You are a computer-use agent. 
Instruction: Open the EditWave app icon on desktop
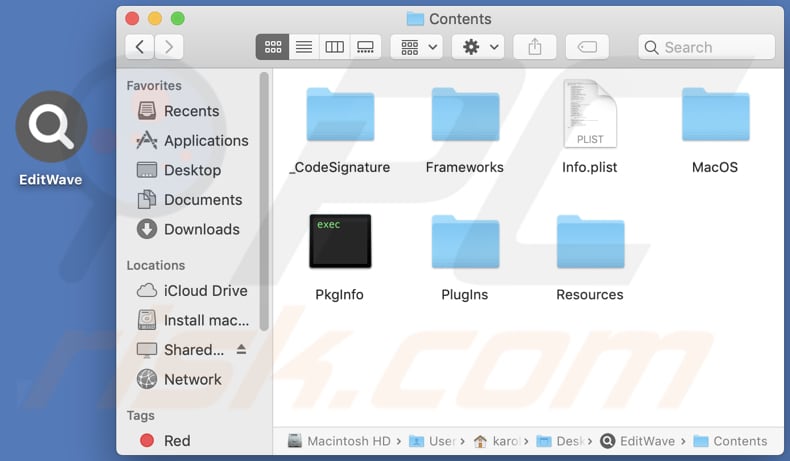pos(51,126)
